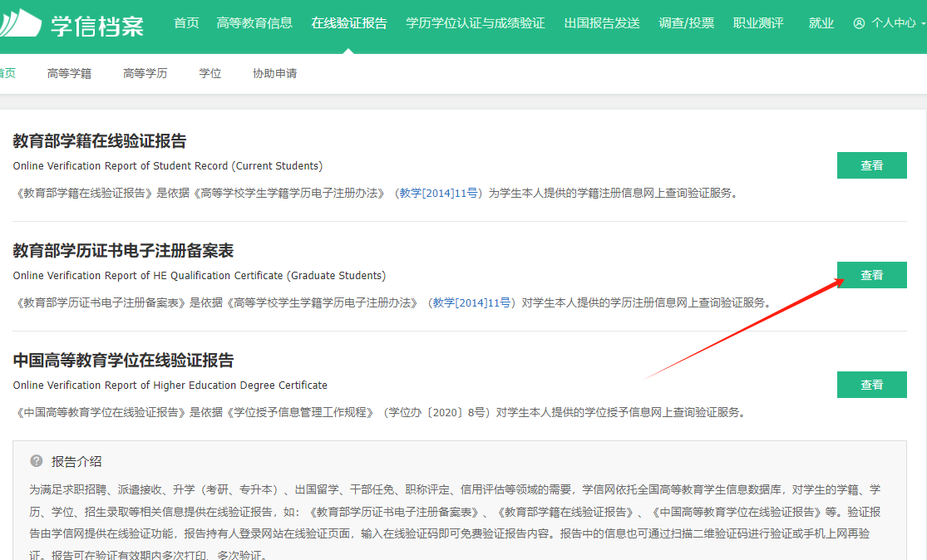Image resolution: width=927 pixels, height=560 pixels.
Task: Click the heading 中国高等教育学位在线验证报告
Action: [123, 361]
